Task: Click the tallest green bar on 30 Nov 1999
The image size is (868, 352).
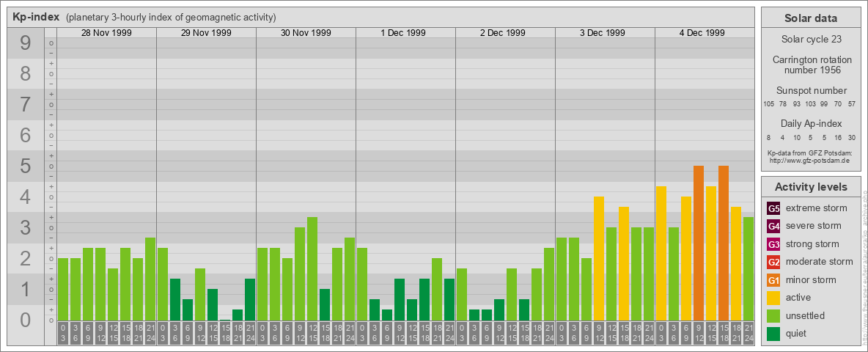Action: pyautogui.click(x=312, y=268)
